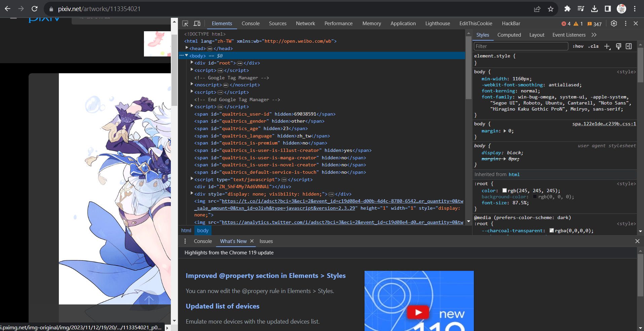The image size is (644, 331).
Task: Reload the pixiv page
Action: [x=34, y=9]
